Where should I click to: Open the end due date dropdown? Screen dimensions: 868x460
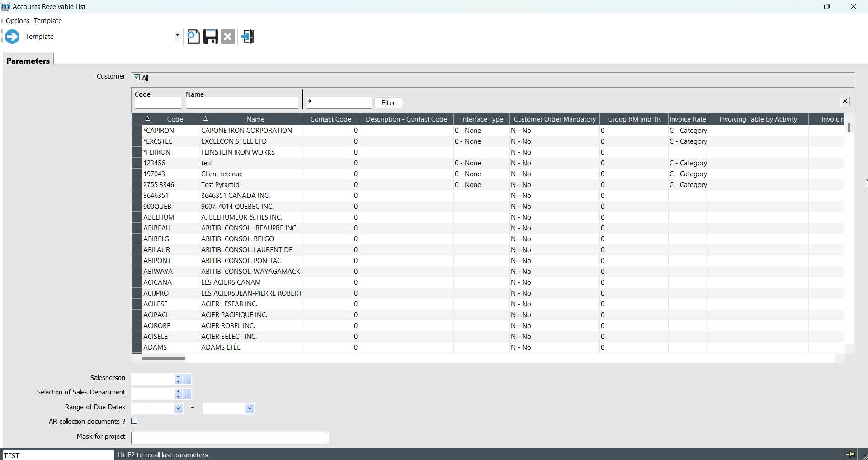point(250,408)
